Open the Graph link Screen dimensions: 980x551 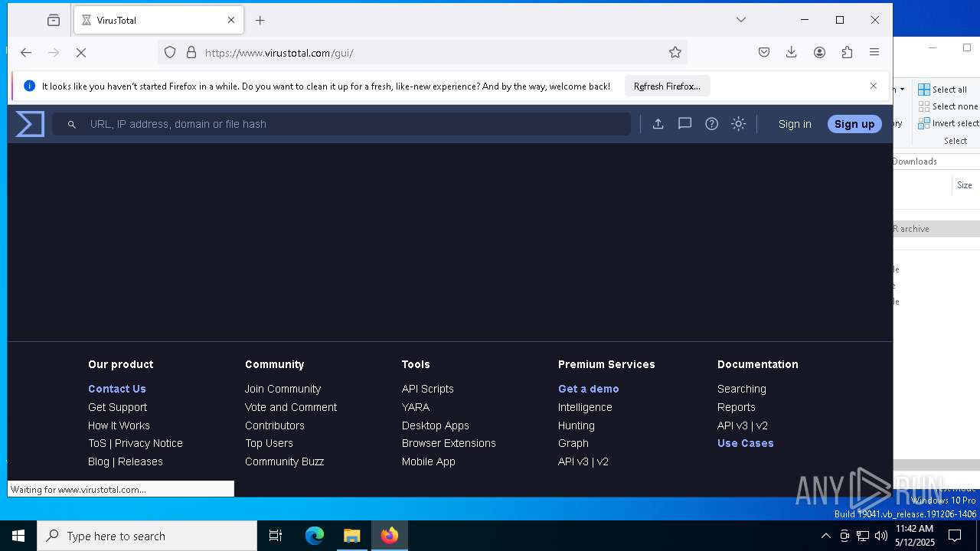[573, 443]
